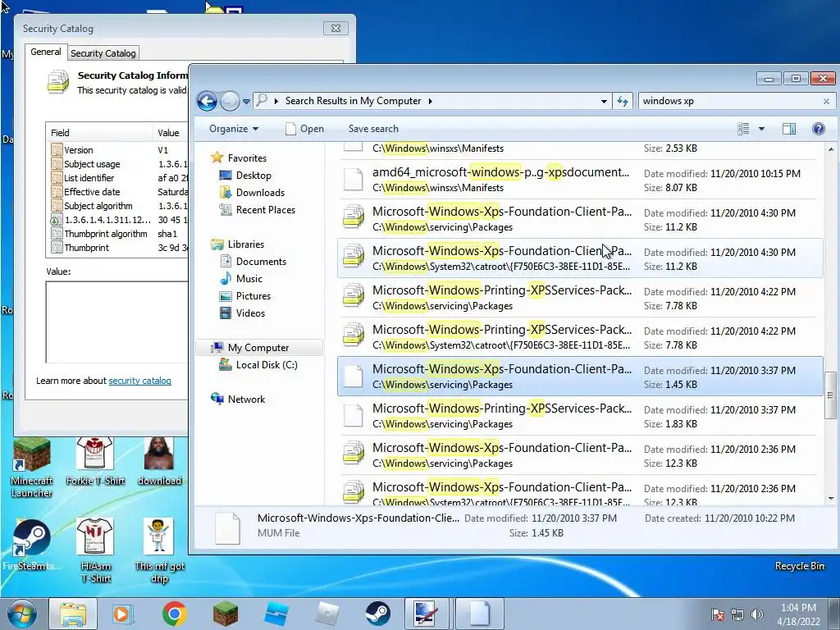
Task: Select the Thumbprint field row
Action: coord(118,248)
